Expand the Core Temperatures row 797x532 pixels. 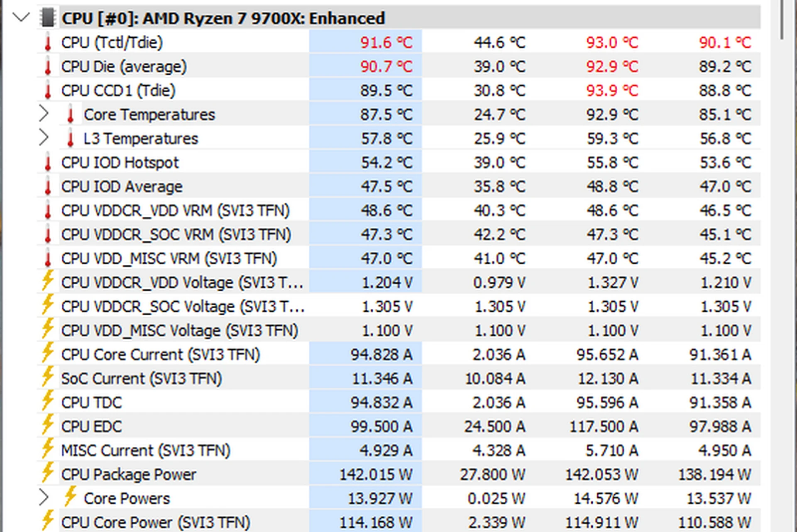44,114
